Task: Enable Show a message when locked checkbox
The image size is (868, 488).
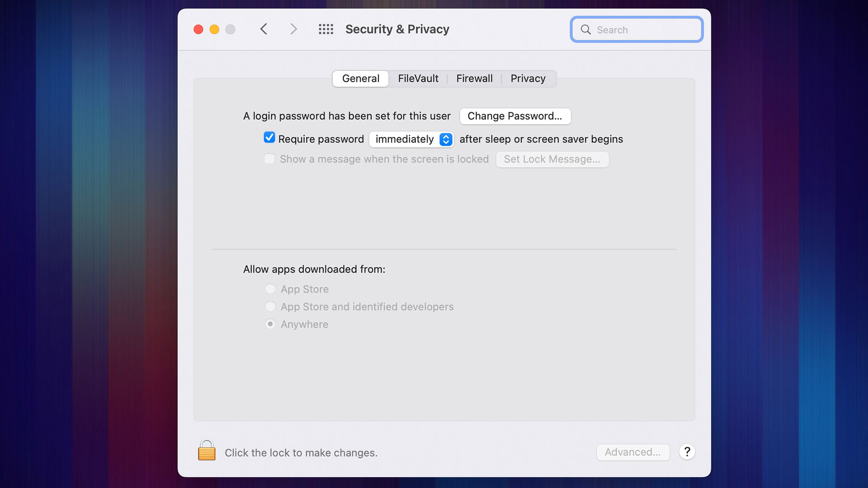Action: 269,159
